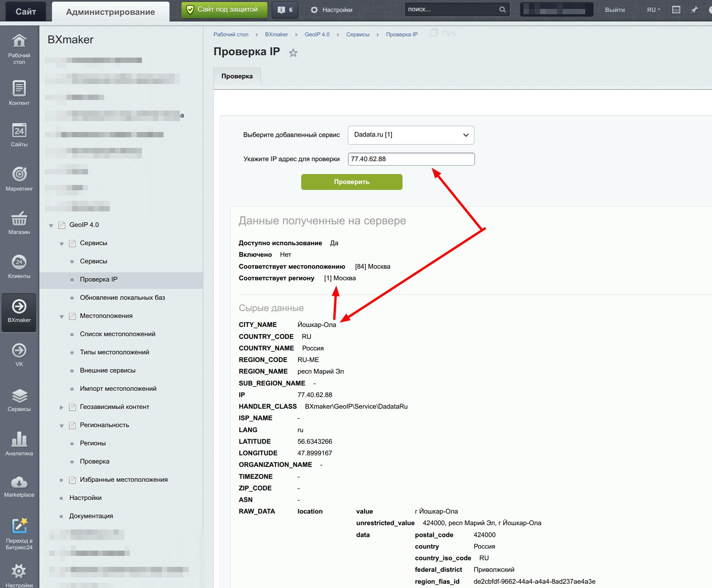Click the green Проверить button
Image resolution: width=712 pixels, height=588 pixels.
pyautogui.click(x=352, y=182)
